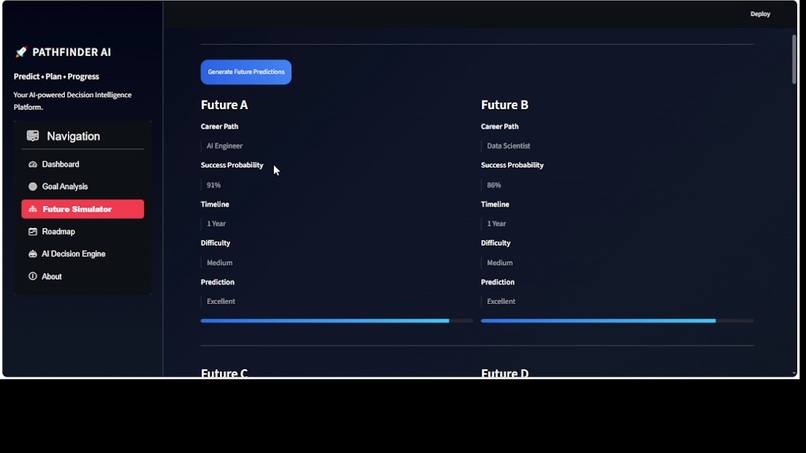The width and height of the screenshot is (806, 453).
Task: Open the About page
Action: [x=83, y=276]
